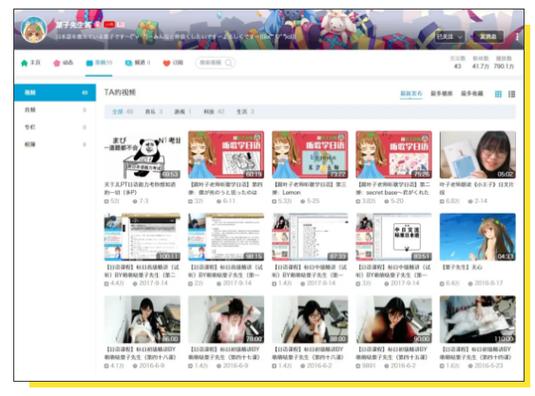Click the user name in the banner
Image resolution: width=535 pixels, height=396 pixels.
pos(74,25)
